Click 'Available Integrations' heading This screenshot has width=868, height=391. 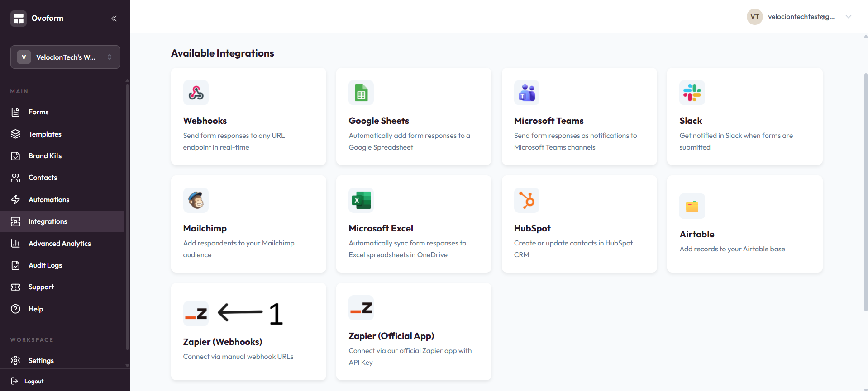[223, 53]
